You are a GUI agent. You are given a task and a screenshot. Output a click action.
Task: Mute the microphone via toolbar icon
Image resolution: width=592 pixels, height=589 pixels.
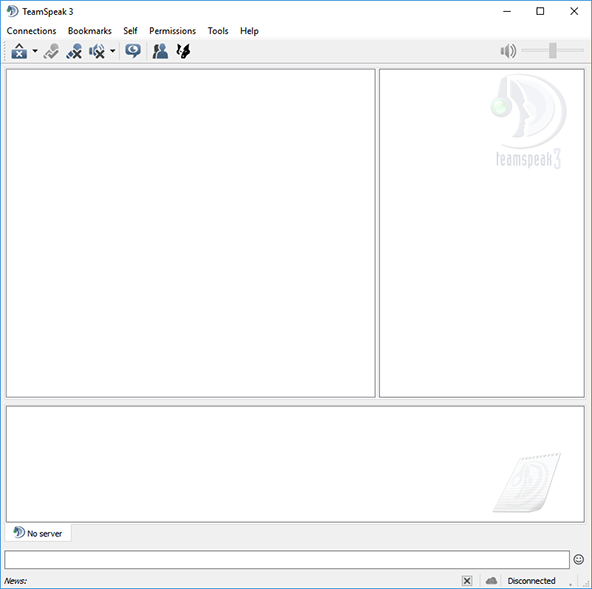tap(74, 51)
